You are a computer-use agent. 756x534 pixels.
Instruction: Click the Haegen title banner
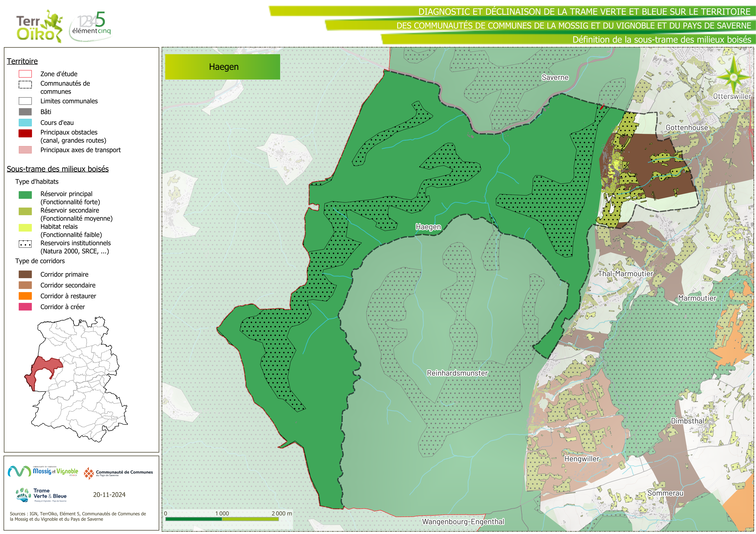coord(223,67)
